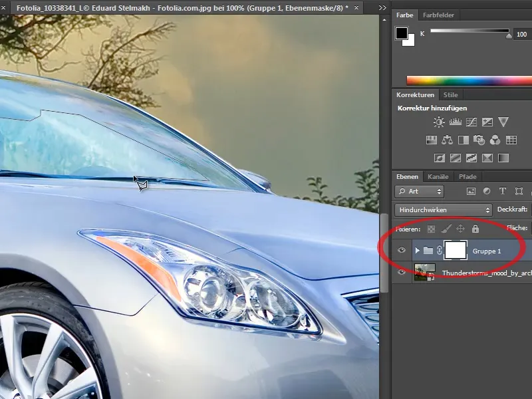Switch to the Farbfelder tab
The image size is (532, 399).
[438, 15]
